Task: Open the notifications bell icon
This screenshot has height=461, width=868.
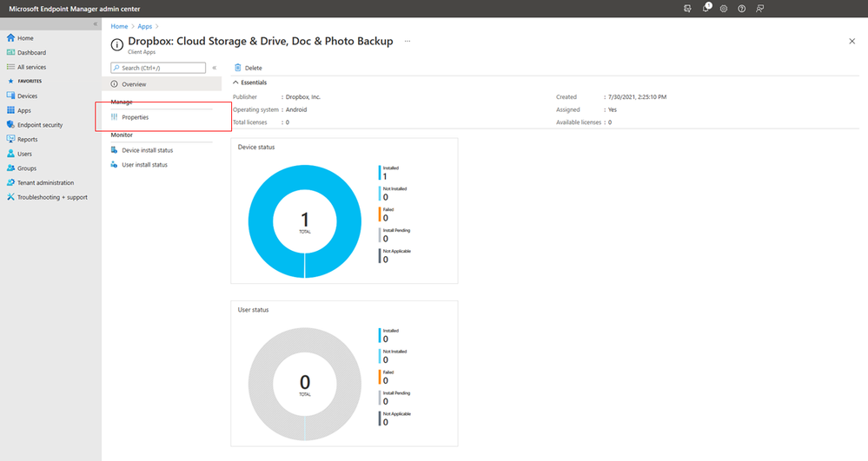Action: pos(706,8)
